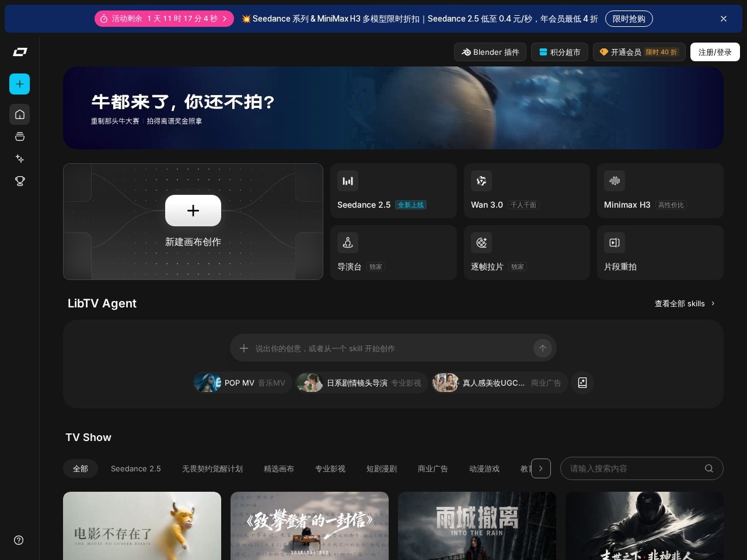Select the 日系剧情镜头导演 skill chip
The height and width of the screenshot is (560, 747).
(361, 383)
